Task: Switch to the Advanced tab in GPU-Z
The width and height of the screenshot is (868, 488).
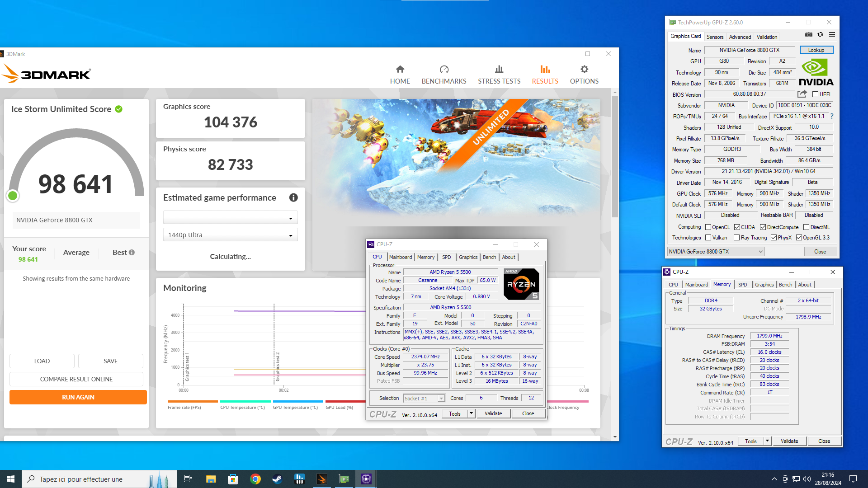Action: coord(740,37)
